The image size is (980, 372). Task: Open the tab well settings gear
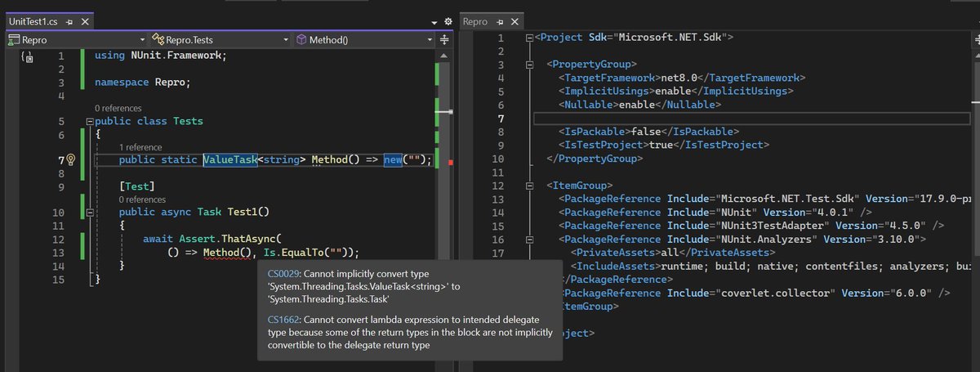[x=448, y=21]
